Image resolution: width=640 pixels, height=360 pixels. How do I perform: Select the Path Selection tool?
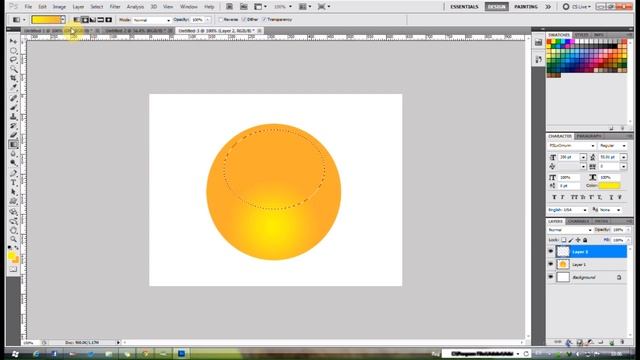point(13,192)
